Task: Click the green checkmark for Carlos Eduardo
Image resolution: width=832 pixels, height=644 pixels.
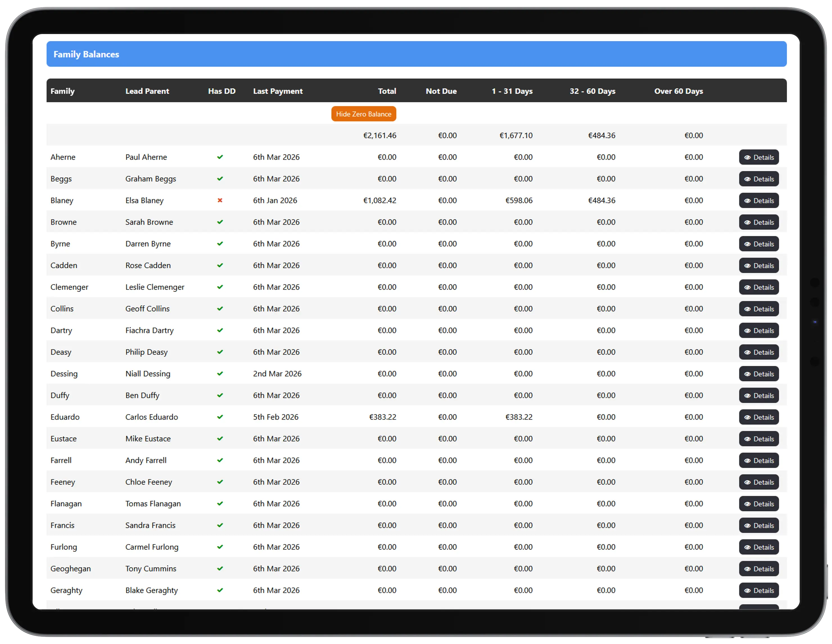Action: (x=220, y=417)
